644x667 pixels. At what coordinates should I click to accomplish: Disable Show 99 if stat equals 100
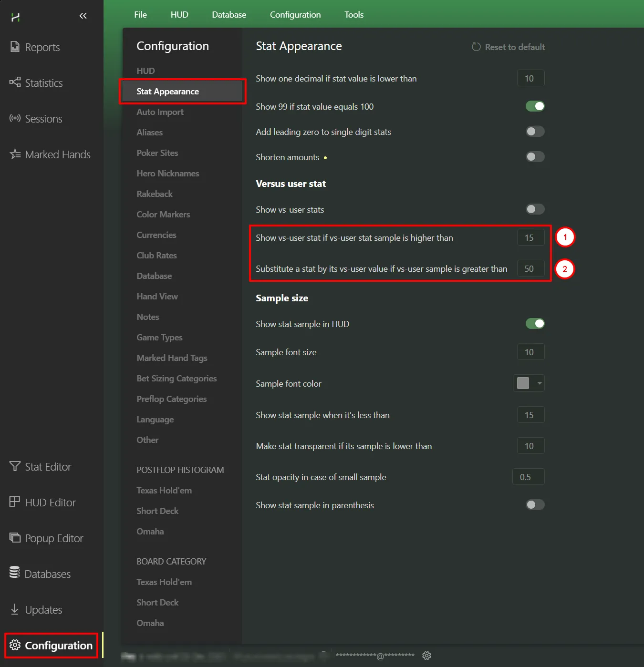(535, 106)
